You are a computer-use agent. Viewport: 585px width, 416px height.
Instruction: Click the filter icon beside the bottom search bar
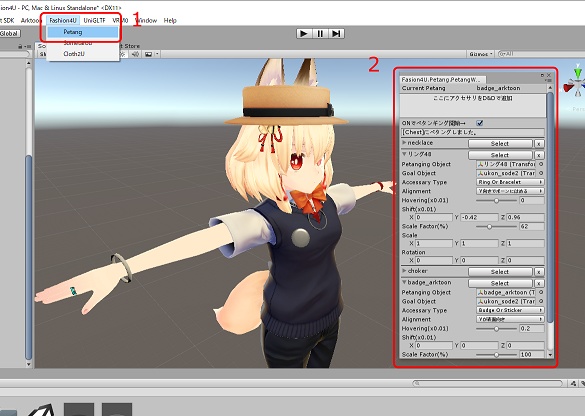[x=573, y=383]
